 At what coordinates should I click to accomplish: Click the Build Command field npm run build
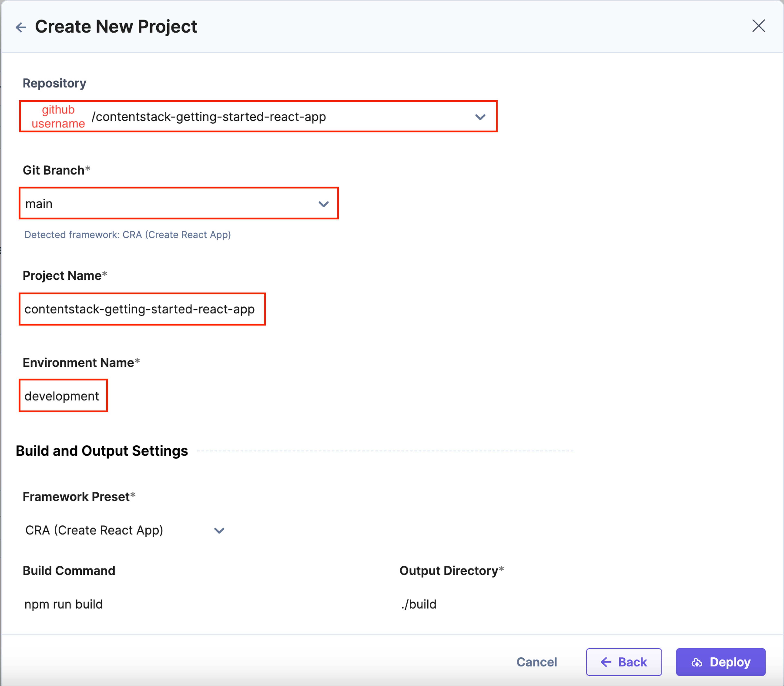[x=63, y=604]
